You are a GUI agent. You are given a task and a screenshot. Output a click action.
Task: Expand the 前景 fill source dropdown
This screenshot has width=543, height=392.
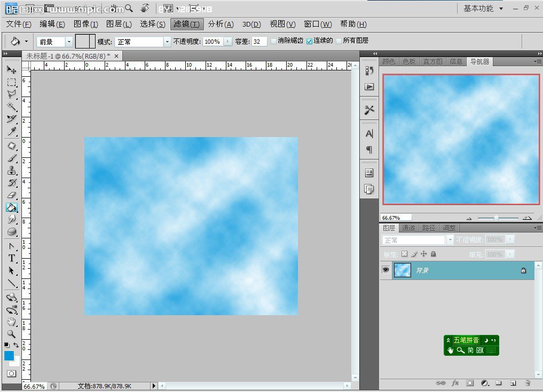69,42
